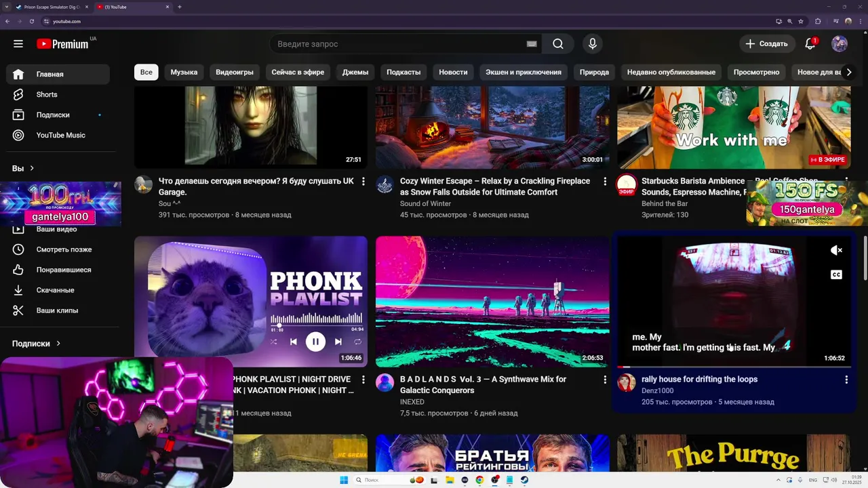Select the Видеоигры chip
868x488 pixels.
coord(235,72)
